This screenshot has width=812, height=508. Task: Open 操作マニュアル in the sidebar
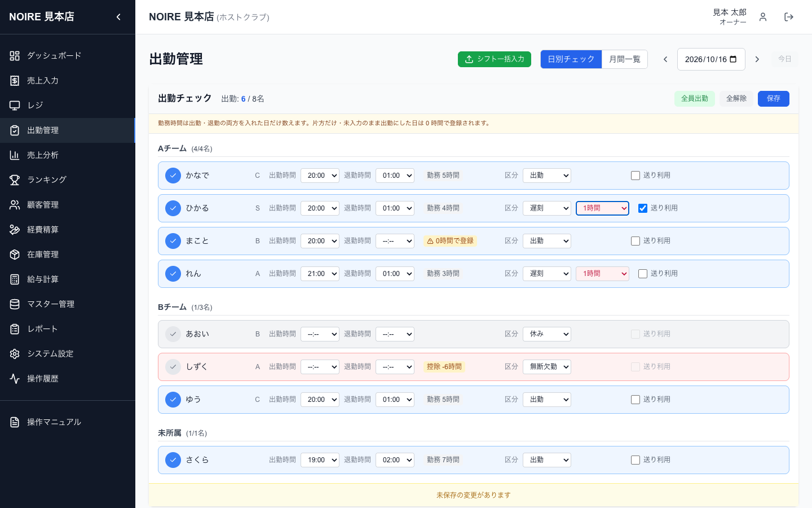(x=68, y=422)
